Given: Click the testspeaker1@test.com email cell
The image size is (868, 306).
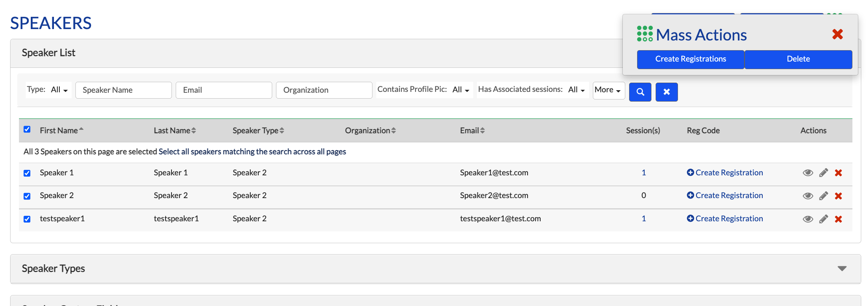Looking at the screenshot, I should 500,219.
